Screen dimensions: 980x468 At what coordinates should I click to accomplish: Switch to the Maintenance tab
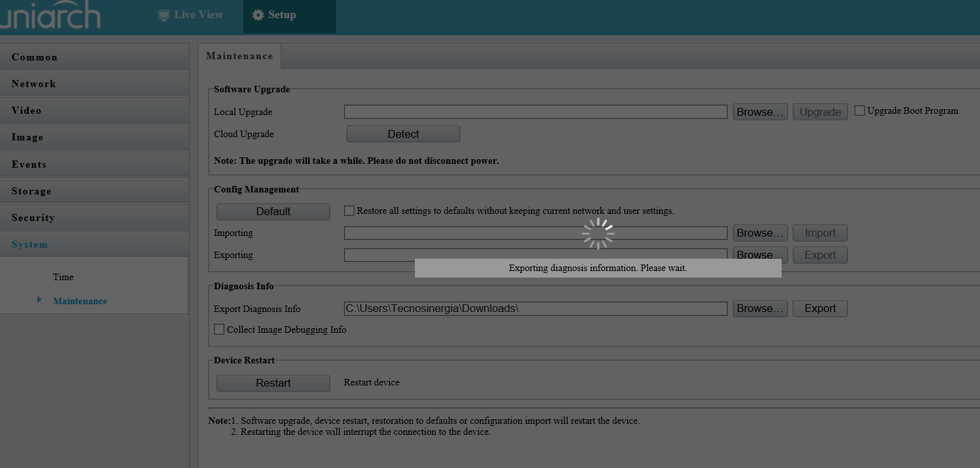239,56
